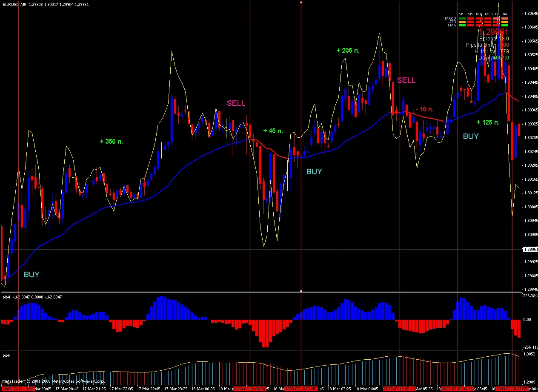This screenshot has width=538, height=392.
Task: Click the H4 STR orange signal bar
Action: [505, 22]
